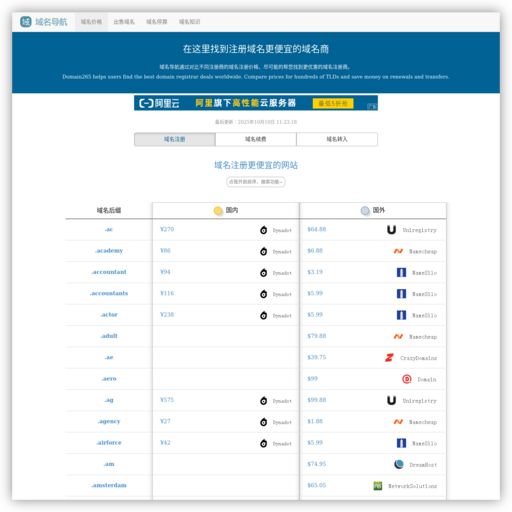
Task: Click the Dynadot icon in the .ag row
Action: tap(263, 400)
